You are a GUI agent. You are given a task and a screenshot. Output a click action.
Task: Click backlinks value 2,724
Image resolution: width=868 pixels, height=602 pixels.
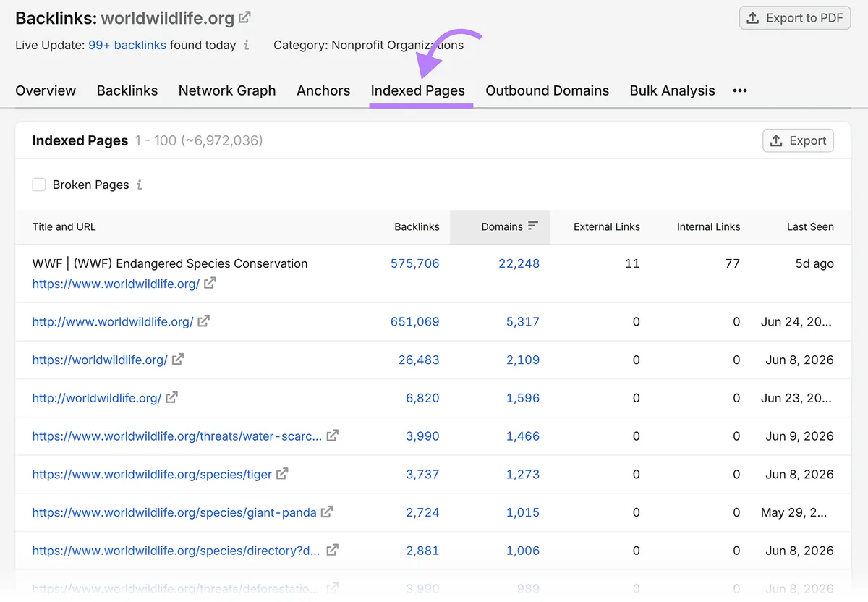pyautogui.click(x=423, y=512)
